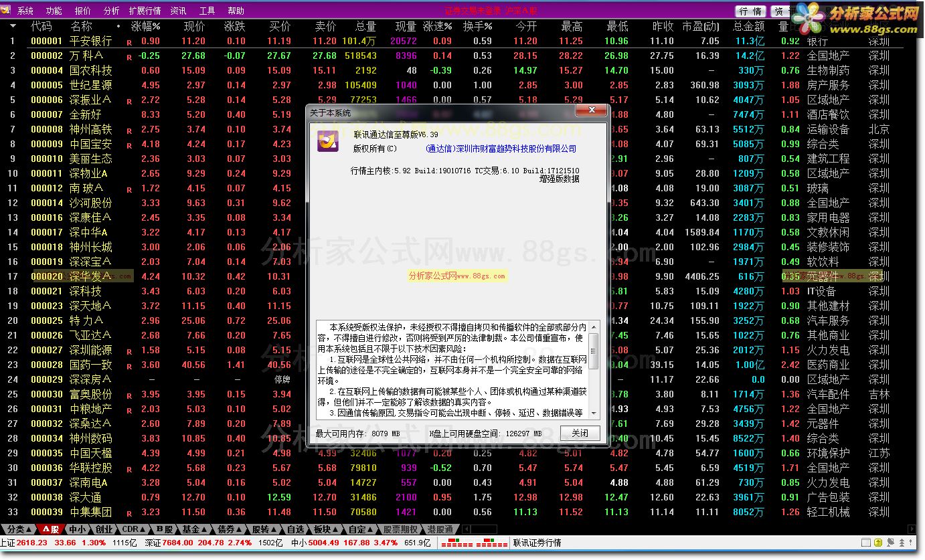Open the 分析 menu

111,11
